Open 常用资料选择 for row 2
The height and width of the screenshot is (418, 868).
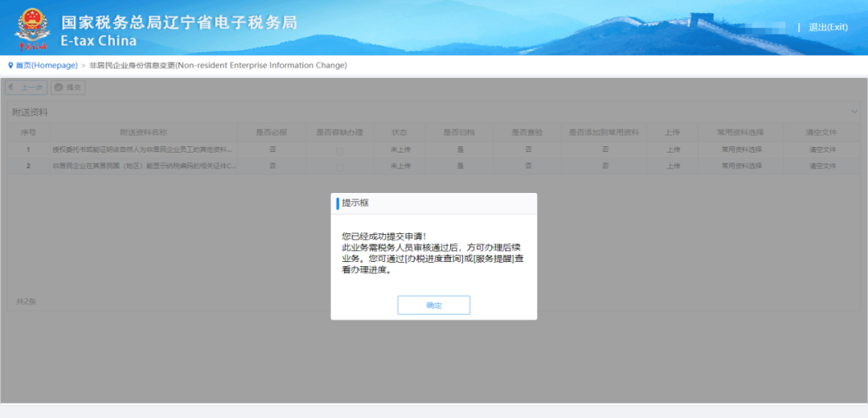click(741, 166)
